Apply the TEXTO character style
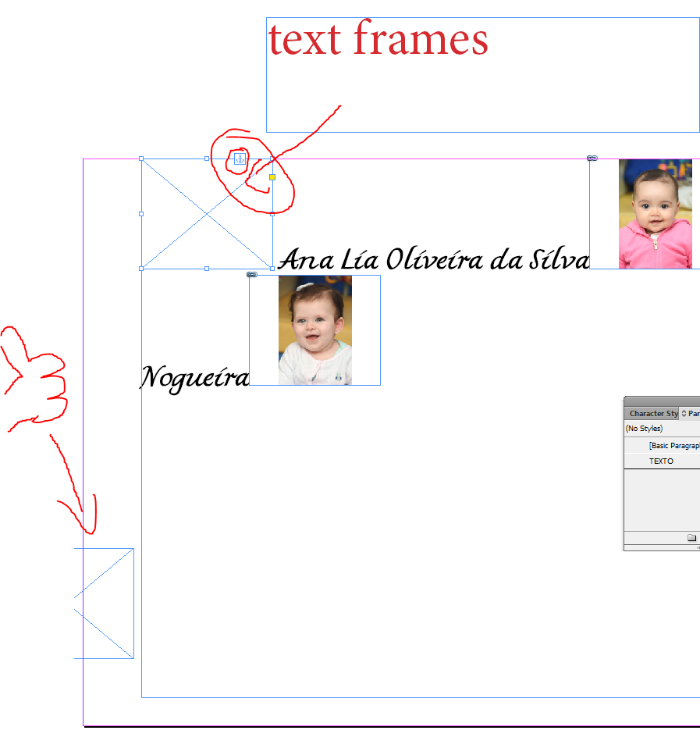Viewport: 700px width, 741px height. click(x=660, y=461)
